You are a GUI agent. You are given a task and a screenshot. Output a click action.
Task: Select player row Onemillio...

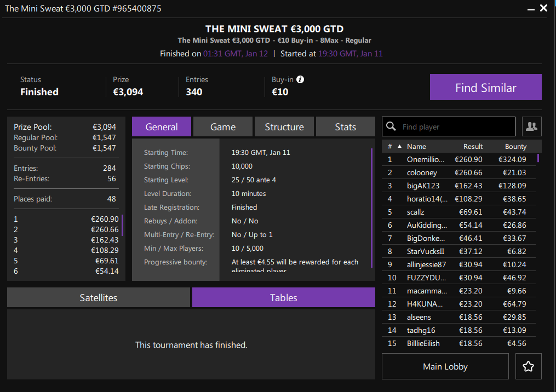(x=458, y=159)
